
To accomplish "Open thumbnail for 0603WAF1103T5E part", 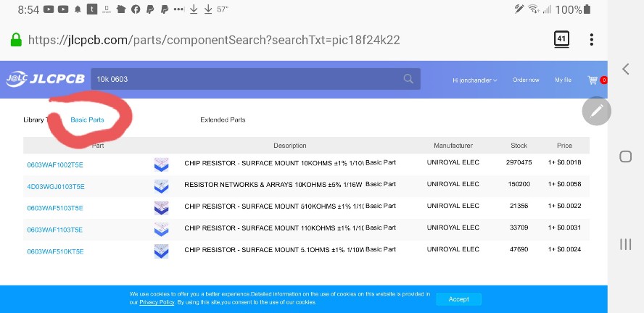I will click(161, 229).
